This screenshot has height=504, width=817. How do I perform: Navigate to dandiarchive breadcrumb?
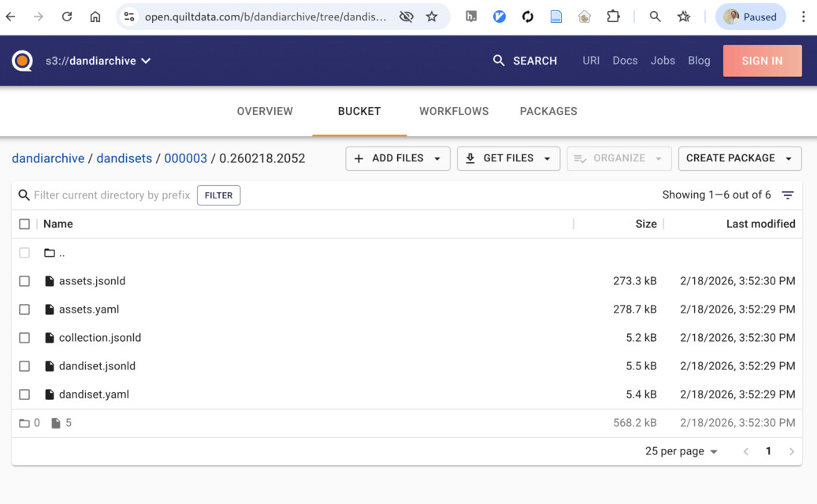[48, 158]
